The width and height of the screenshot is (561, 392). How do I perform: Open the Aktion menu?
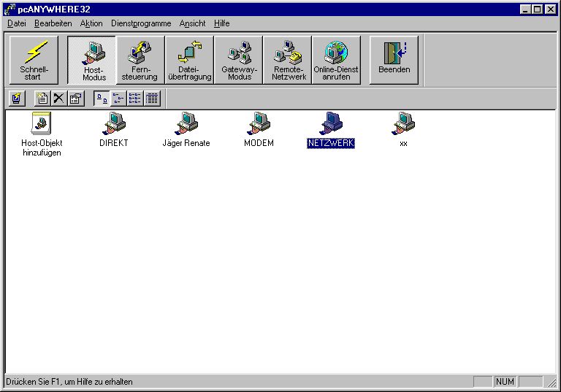91,23
